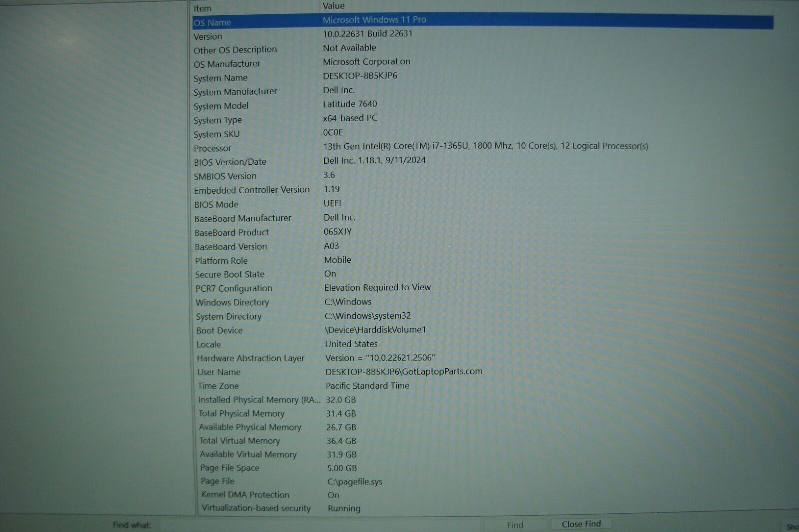The width and height of the screenshot is (799, 532).
Task: Select the OS Name row
Action: [482, 22]
